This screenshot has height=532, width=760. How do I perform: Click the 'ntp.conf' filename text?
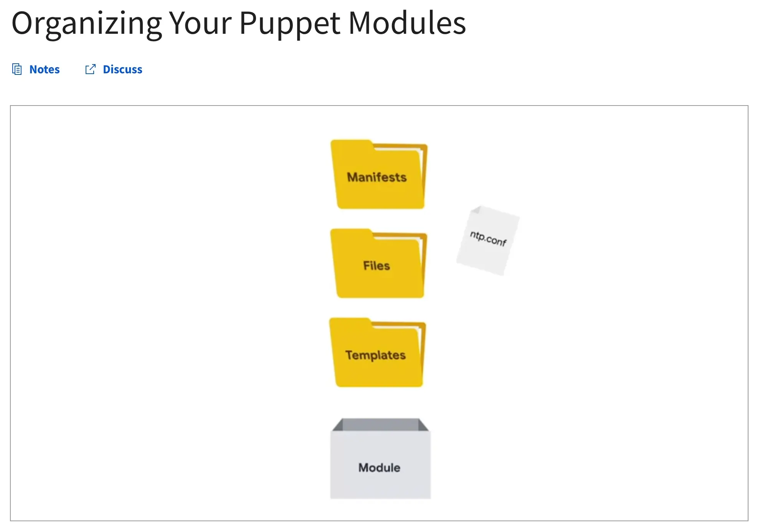tap(488, 238)
